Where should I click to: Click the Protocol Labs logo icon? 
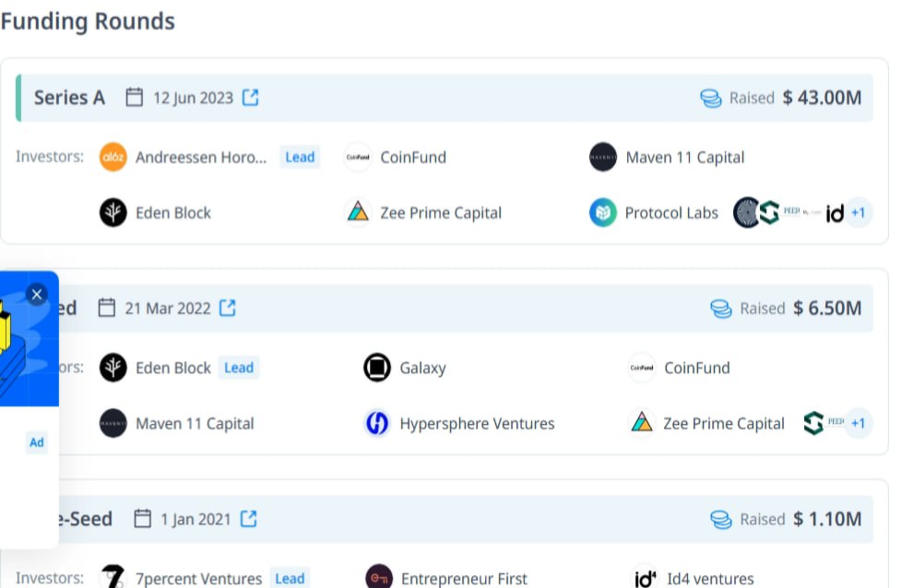pos(602,213)
